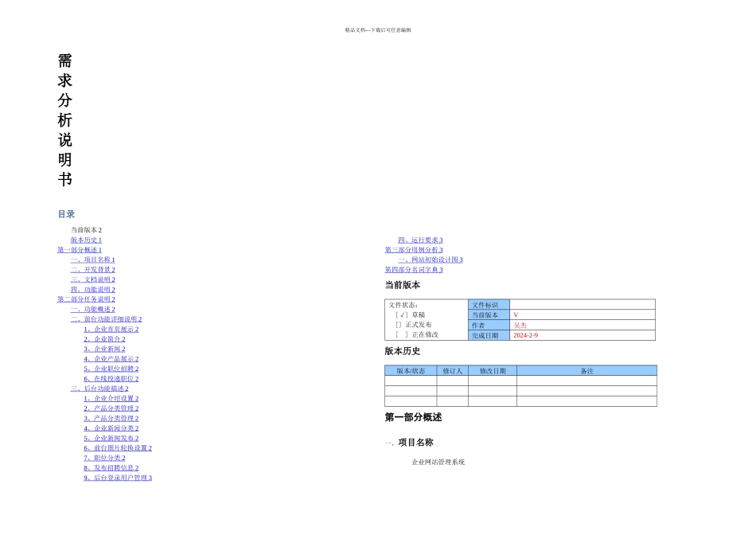This screenshot has height=535, width=756.
Task: Open 第三部分用例分析 contents link
Action: click(x=414, y=250)
